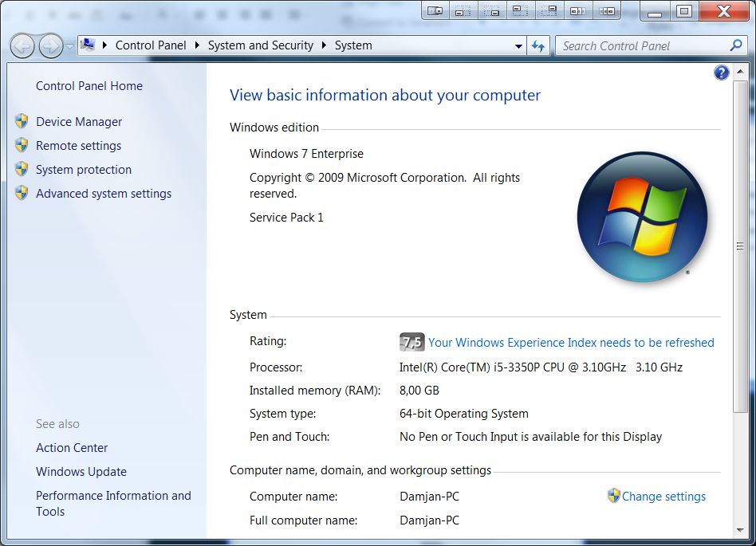This screenshot has width=756, height=546.
Task: Click the search magnifier icon
Action: coord(736,45)
